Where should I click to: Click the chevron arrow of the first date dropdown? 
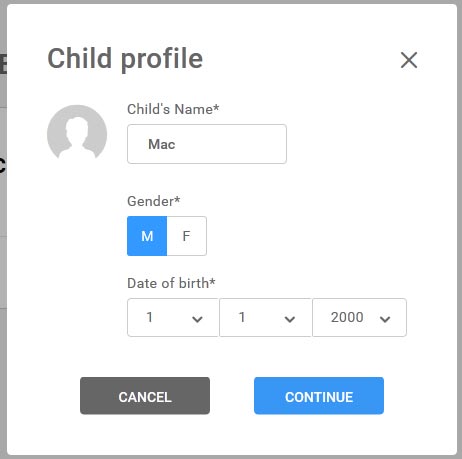(x=197, y=319)
